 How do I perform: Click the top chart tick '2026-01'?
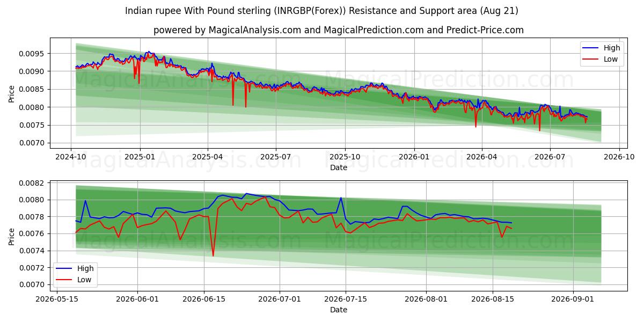pos(414,157)
